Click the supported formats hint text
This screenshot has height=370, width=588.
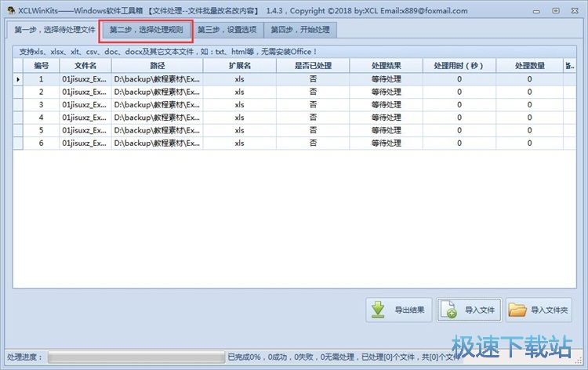click(168, 52)
